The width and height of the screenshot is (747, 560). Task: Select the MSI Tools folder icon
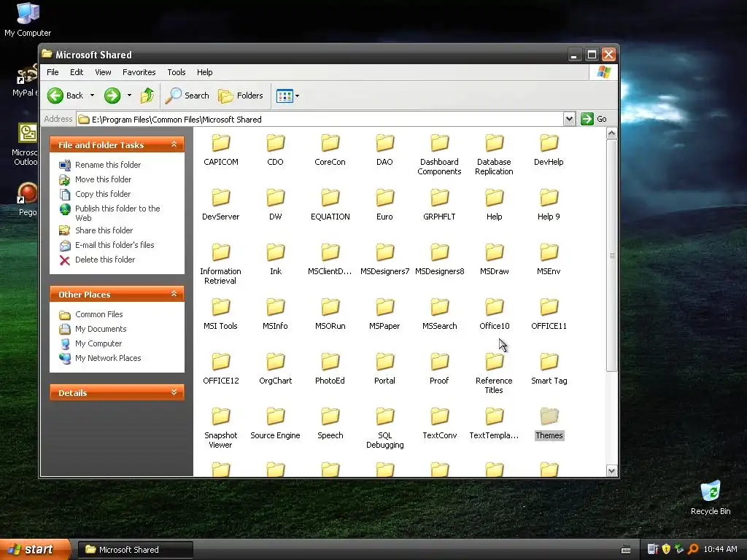click(x=220, y=307)
